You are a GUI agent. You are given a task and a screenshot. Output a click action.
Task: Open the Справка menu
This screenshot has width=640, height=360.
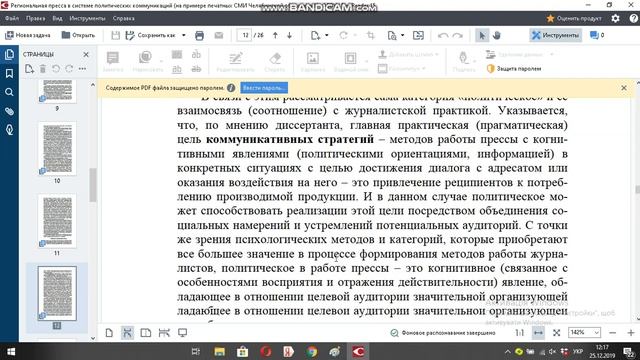tap(124, 18)
